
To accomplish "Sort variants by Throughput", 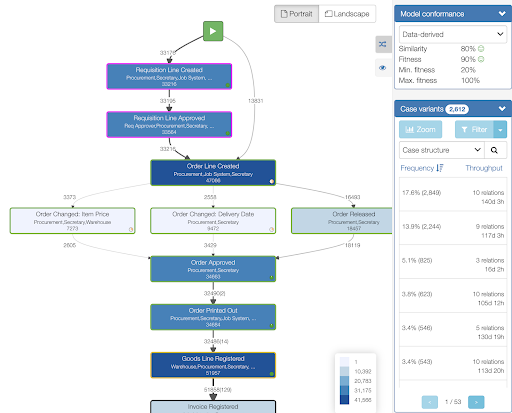I will [x=484, y=168].
